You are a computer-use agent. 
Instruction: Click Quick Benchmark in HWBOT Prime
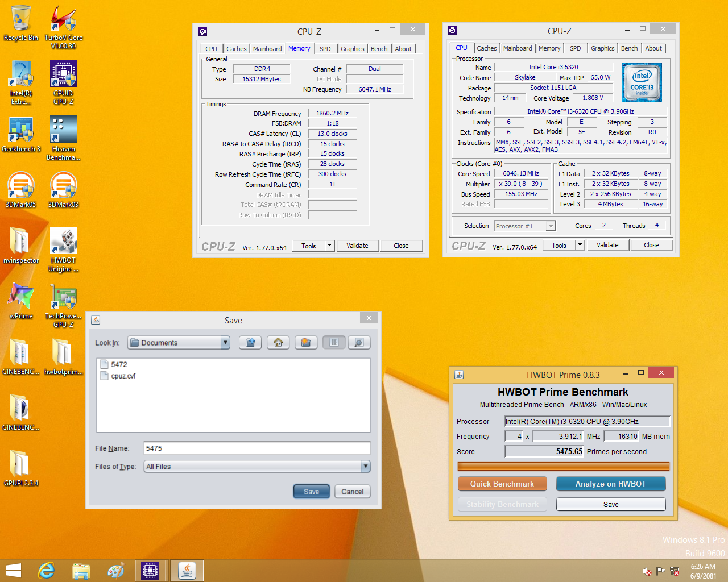point(502,484)
